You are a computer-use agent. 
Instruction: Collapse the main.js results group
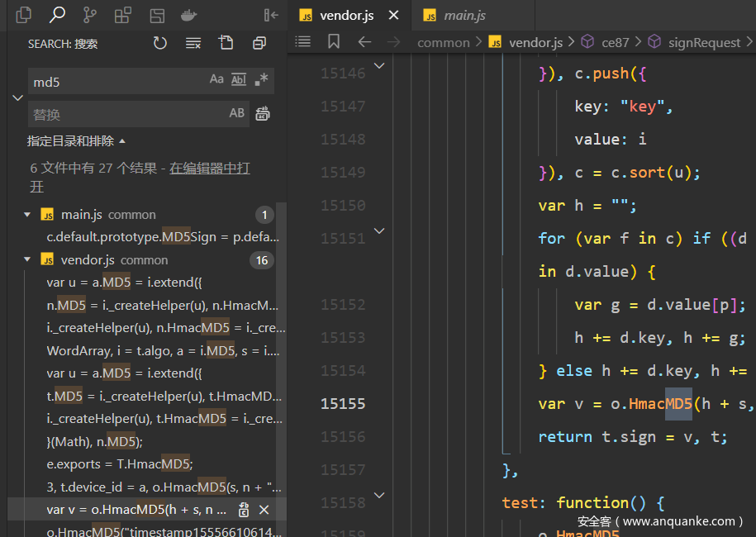(x=27, y=215)
